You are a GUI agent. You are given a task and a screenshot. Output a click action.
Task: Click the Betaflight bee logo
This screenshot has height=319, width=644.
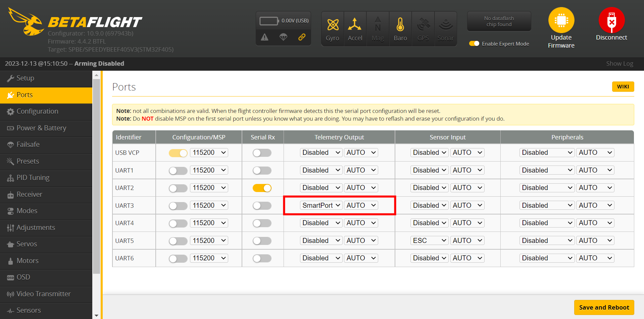pyautogui.click(x=26, y=22)
